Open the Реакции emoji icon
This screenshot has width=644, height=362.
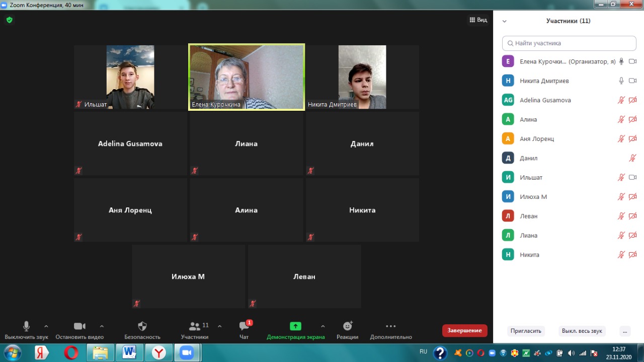click(x=347, y=326)
